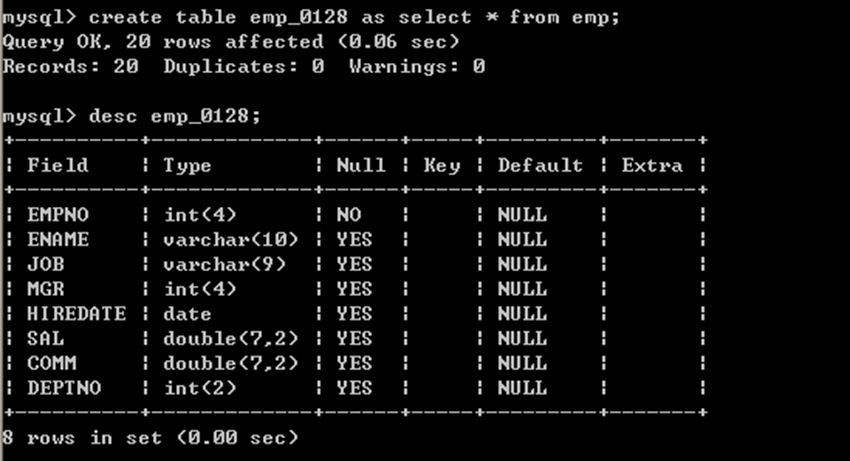Click the date type of HIREDATE
Screen dimensions: 850x461
point(188,314)
